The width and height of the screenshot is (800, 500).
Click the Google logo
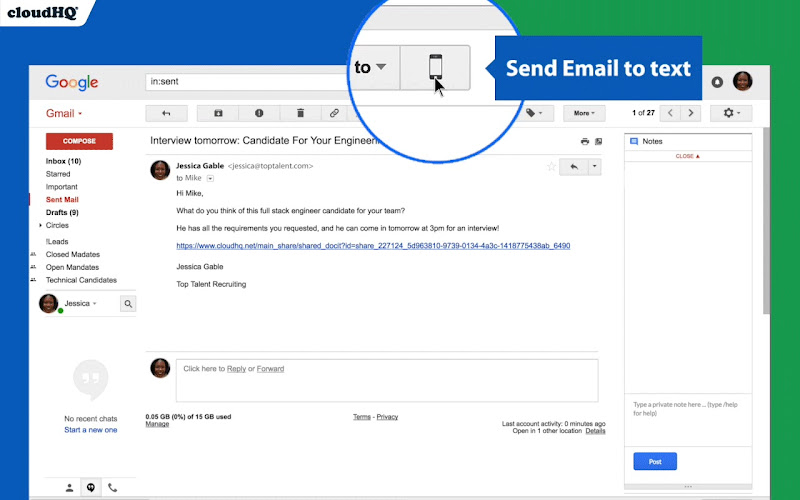[x=71, y=82]
